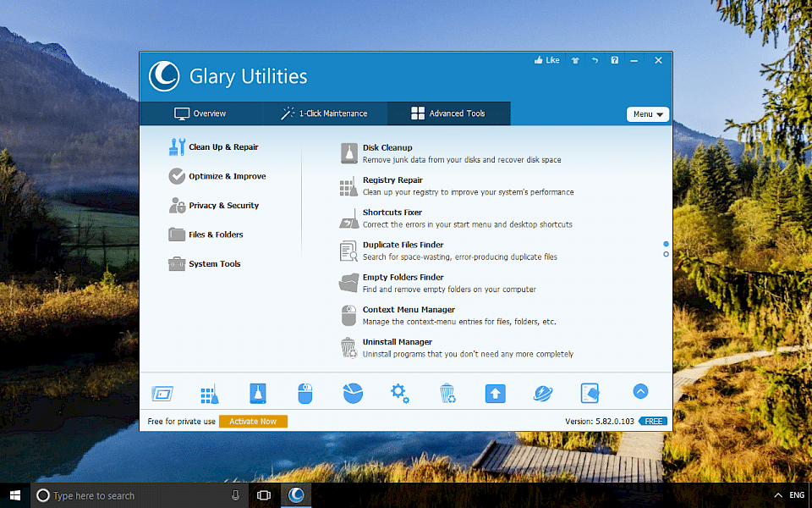Image resolution: width=812 pixels, height=508 pixels.
Task: Expand the bottom toolbar with the up chevron
Action: click(640, 391)
